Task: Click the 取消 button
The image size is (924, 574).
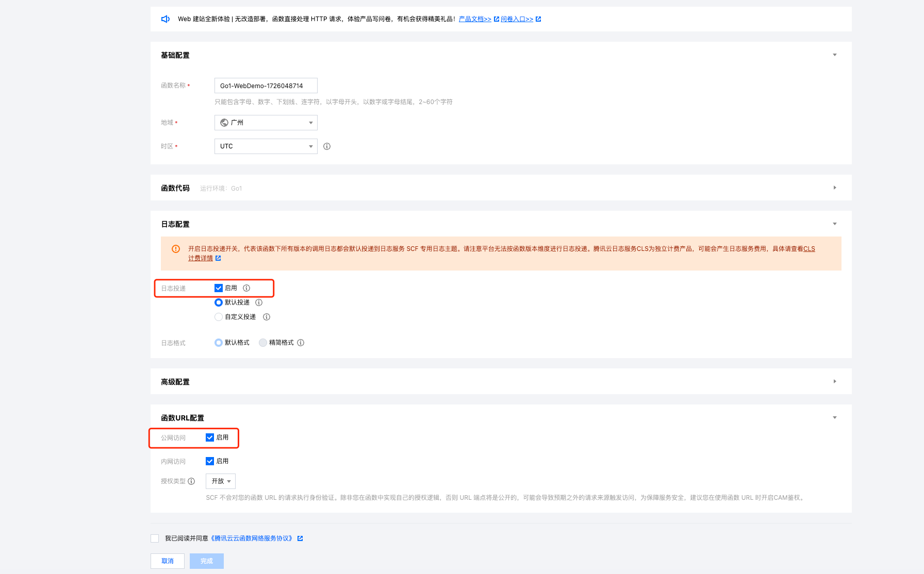Action: point(168,561)
